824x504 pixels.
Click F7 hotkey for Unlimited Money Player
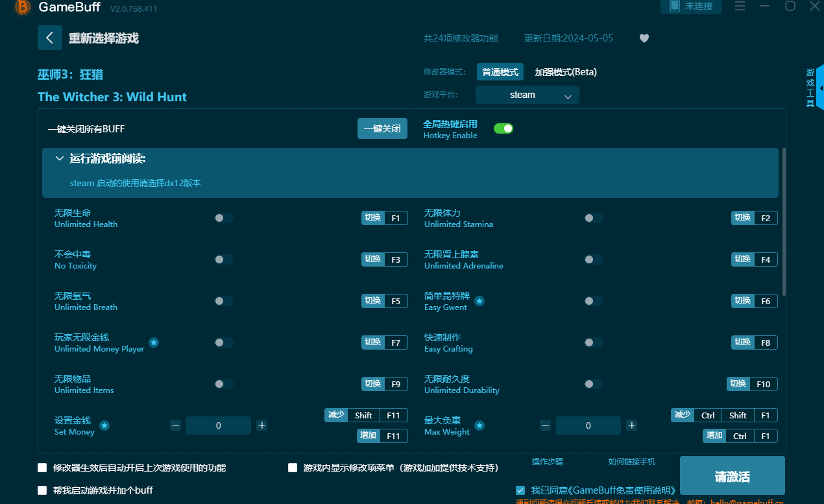pyautogui.click(x=384, y=342)
